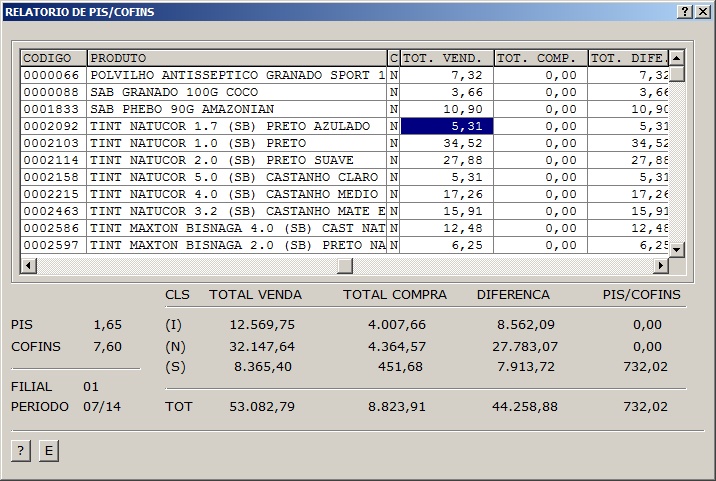This screenshot has width=716, height=481.
Task: Click the E button at bottom
Action: pos(48,451)
